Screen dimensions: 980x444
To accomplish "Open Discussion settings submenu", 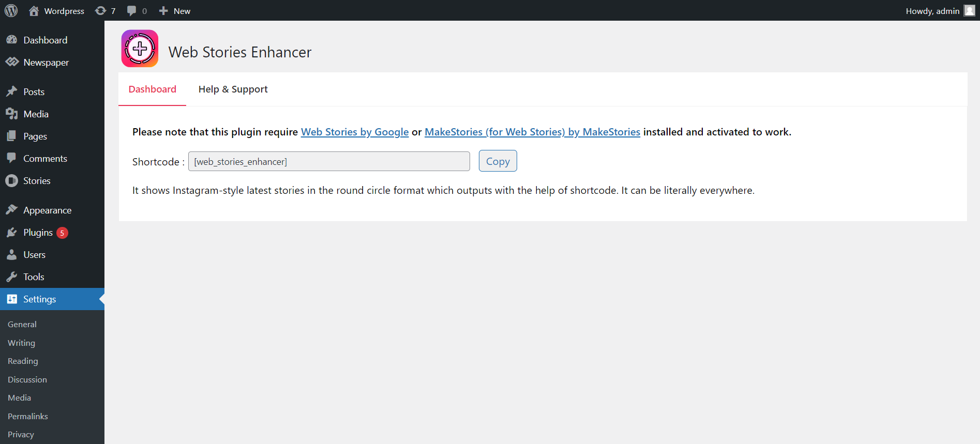I will click(27, 379).
